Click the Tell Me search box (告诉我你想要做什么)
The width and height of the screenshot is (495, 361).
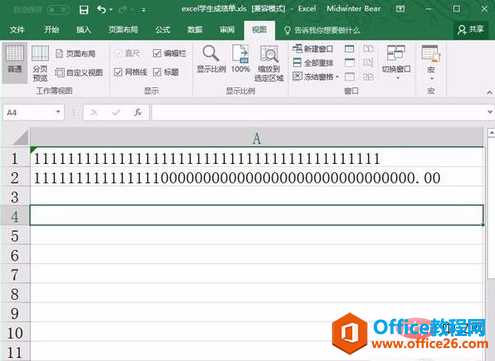(323, 31)
